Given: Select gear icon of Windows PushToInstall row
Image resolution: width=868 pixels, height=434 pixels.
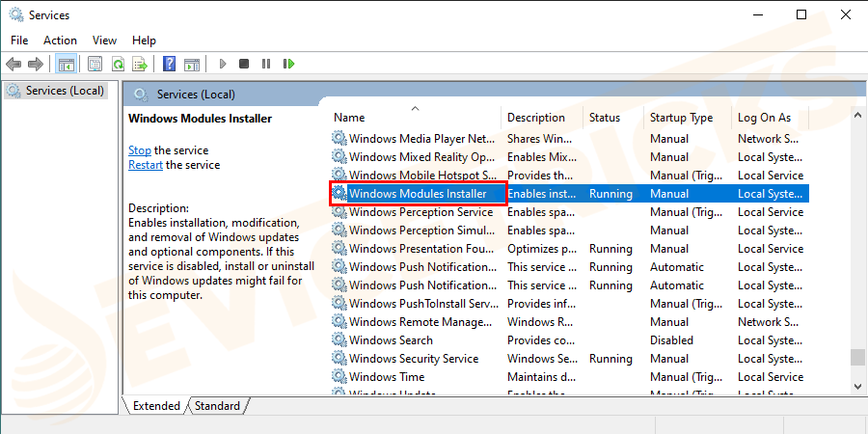Looking at the screenshot, I should click(x=339, y=304).
